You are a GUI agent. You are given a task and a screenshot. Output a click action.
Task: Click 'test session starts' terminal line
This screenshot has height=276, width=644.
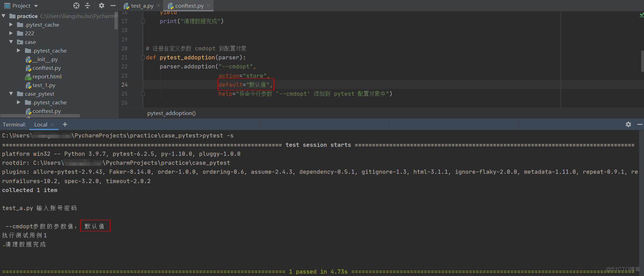pyautogui.click(x=318, y=145)
